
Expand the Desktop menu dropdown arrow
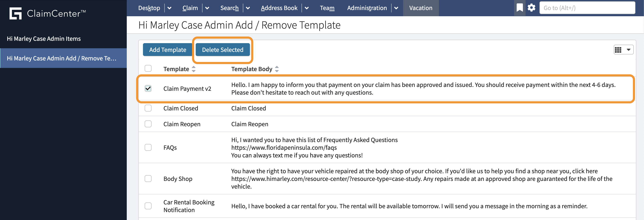pos(169,8)
